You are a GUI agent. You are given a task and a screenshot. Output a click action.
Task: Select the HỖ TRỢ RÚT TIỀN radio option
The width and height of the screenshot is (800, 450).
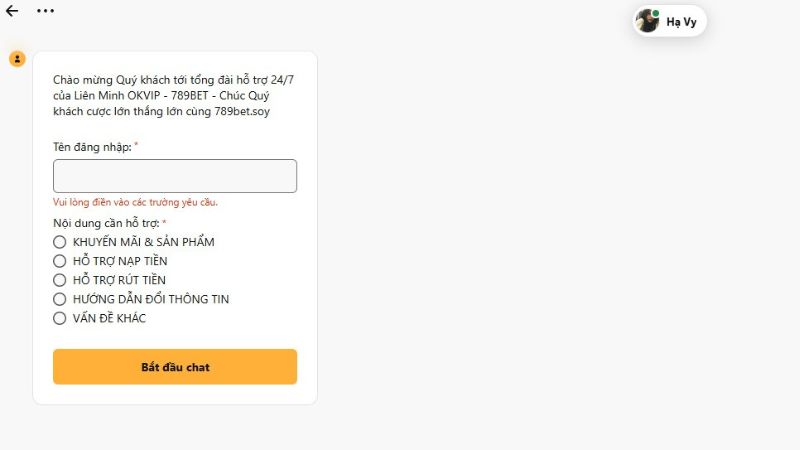click(60, 280)
